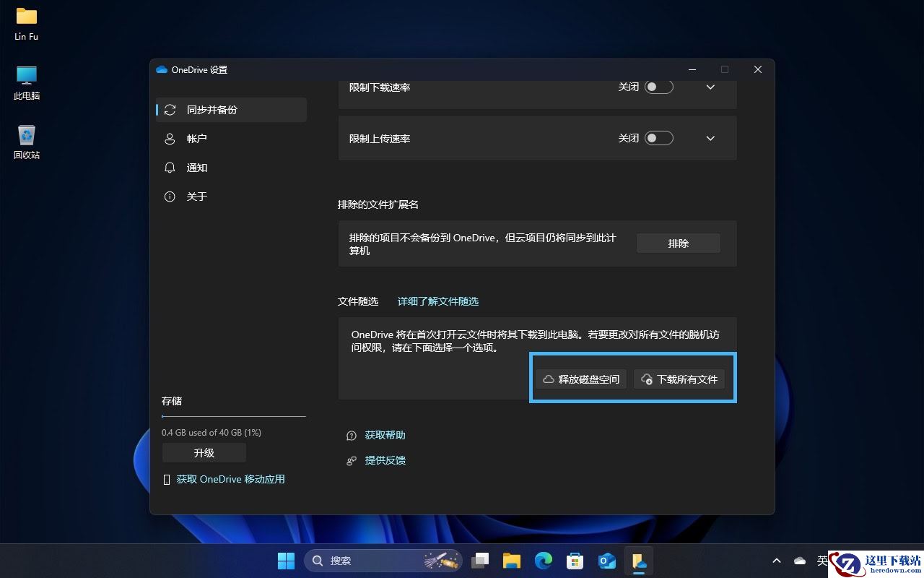
Task: Open the 关于 section
Action: click(x=231, y=197)
